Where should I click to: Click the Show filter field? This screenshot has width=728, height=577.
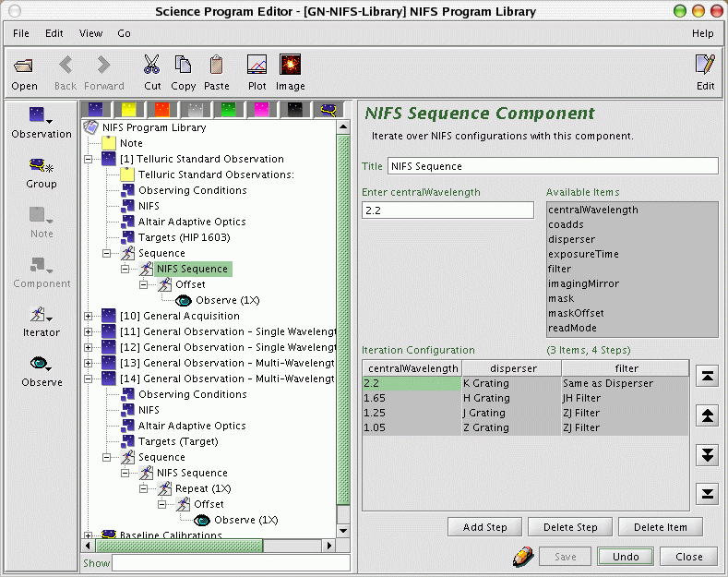tap(231, 563)
